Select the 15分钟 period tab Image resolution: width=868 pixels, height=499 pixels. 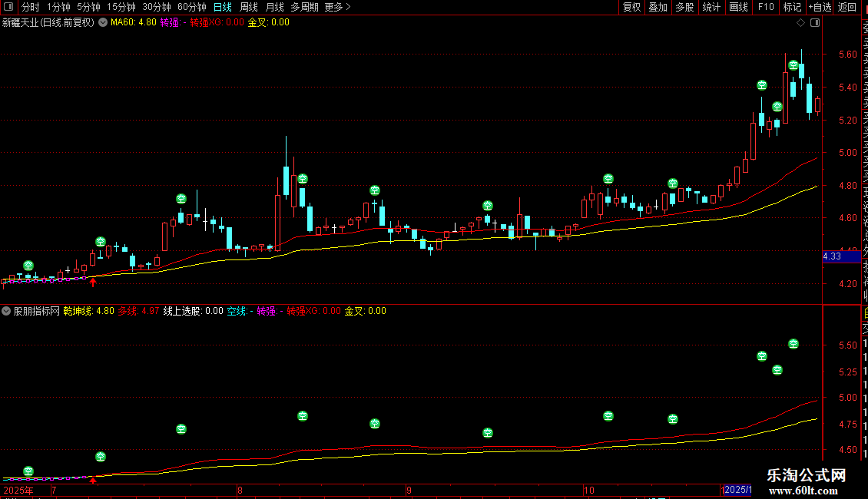121,7
